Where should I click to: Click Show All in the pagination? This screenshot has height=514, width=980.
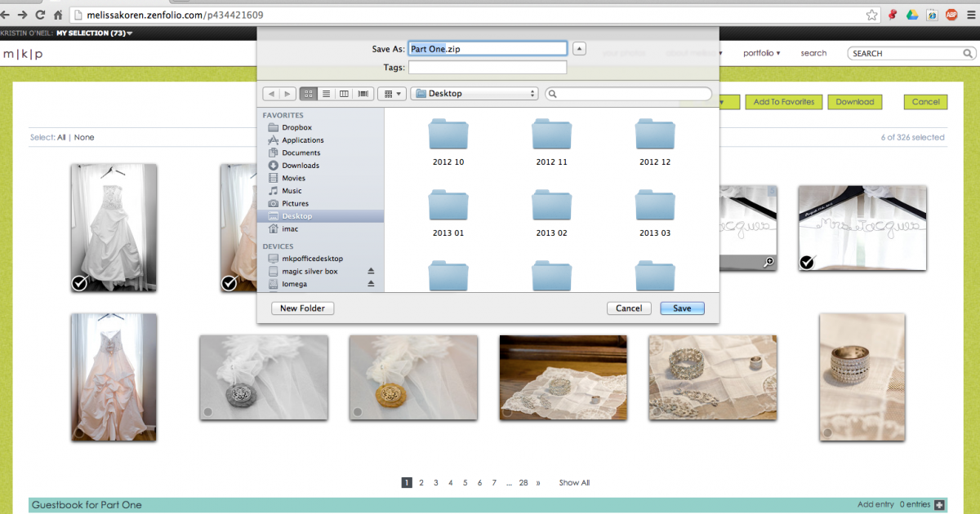click(x=574, y=483)
